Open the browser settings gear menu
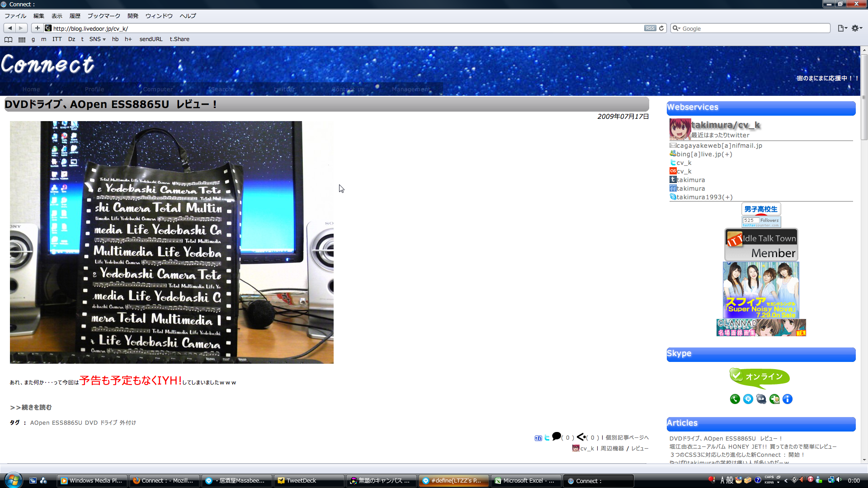The height and width of the screenshot is (488, 868). 857,28
